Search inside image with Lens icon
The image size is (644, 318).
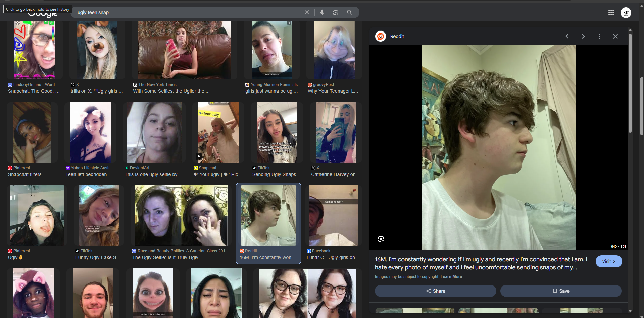tap(381, 239)
